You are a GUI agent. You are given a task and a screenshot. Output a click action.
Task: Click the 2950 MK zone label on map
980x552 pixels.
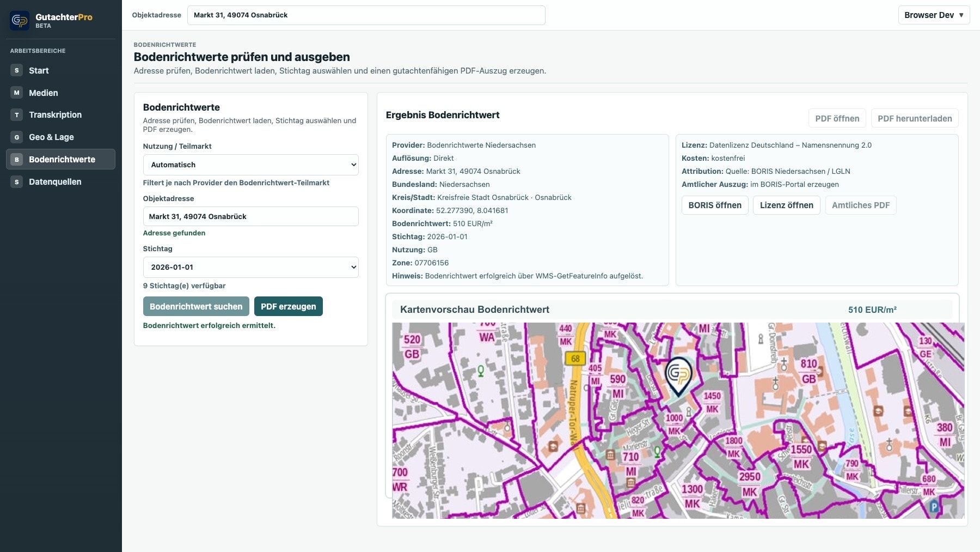pos(750,484)
